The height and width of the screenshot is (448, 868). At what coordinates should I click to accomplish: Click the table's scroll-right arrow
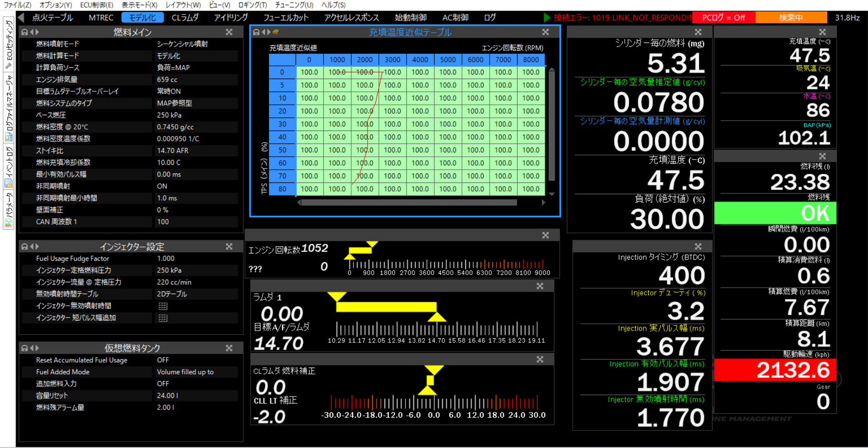(x=543, y=203)
